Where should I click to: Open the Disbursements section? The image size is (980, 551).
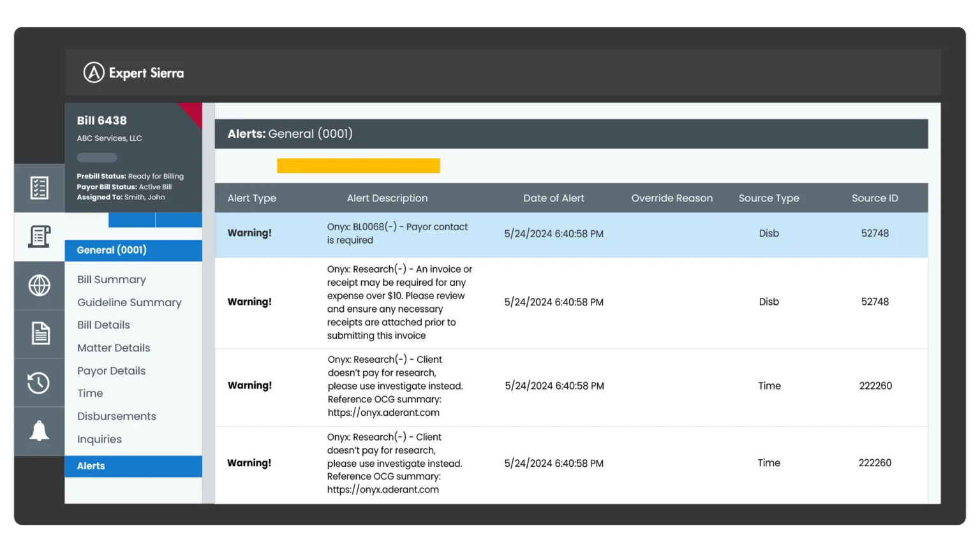[116, 416]
